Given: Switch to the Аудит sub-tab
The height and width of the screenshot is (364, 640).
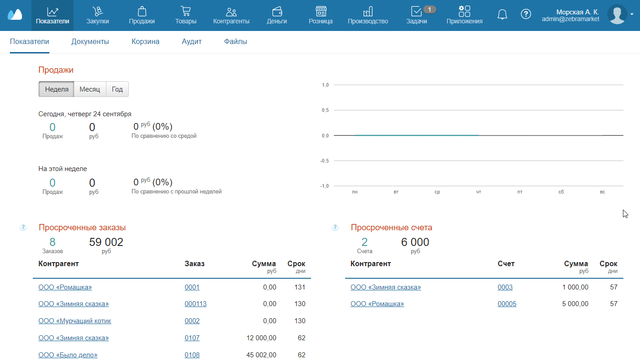Looking at the screenshot, I should 192,42.
